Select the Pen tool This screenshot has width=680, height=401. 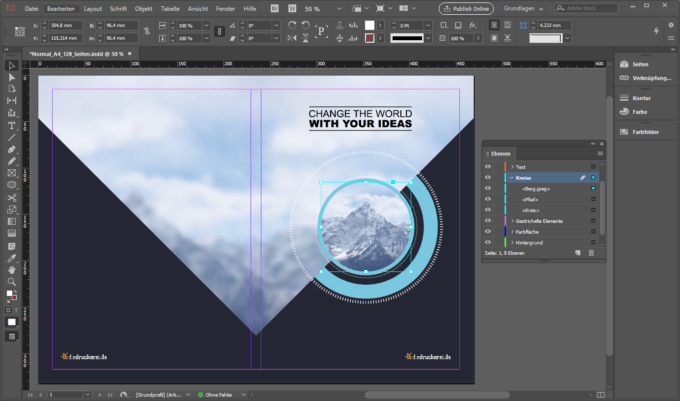tap(12, 150)
